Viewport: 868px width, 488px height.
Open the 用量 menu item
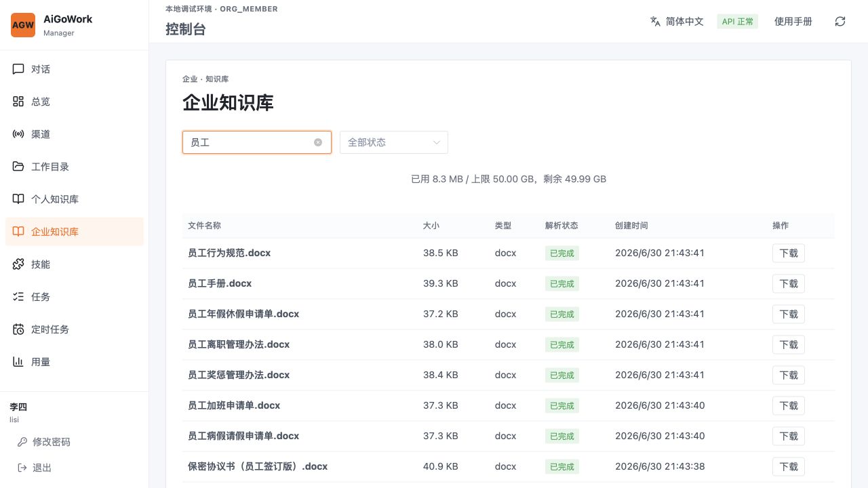pyautogui.click(x=75, y=362)
